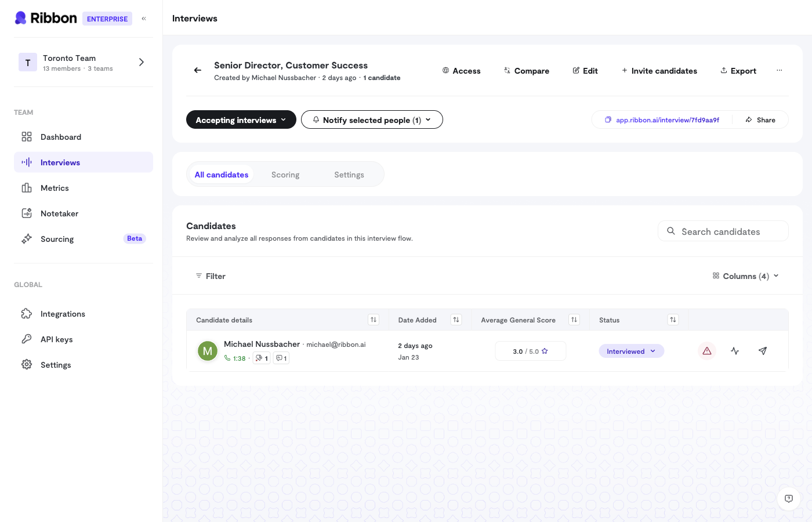812x522 pixels.
Task: Open the 3.0 / 5.0 score box
Action: pos(531,351)
